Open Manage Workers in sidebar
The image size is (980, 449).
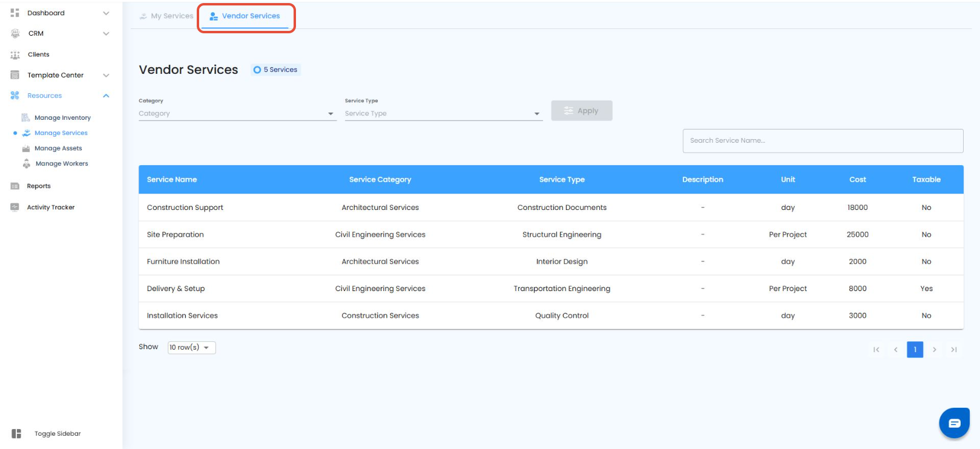click(62, 164)
